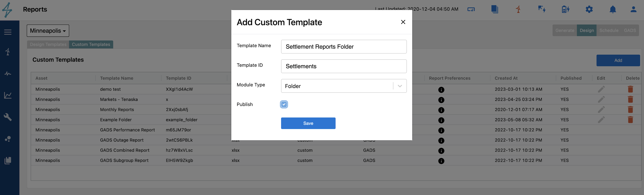Image resolution: width=644 pixels, height=195 pixels.
Task: Open the Module Type Folder dropdown
Action: tap(344, 86)
